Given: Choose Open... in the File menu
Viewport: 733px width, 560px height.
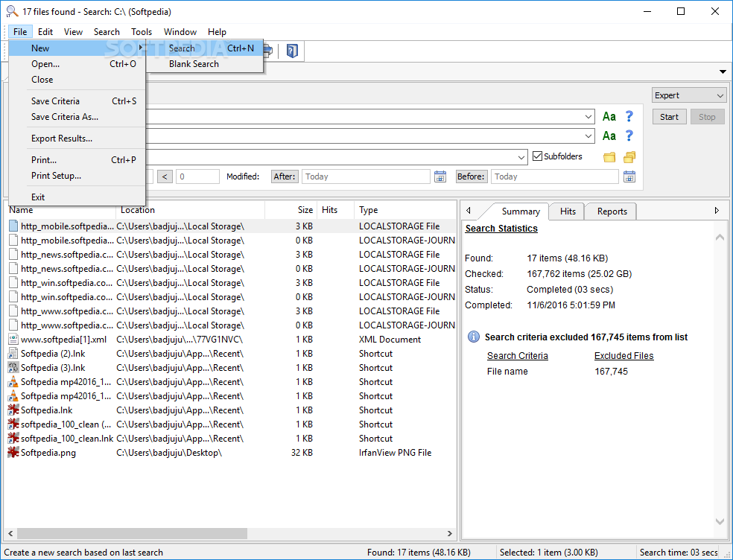Looking at the screenshot, I should 77,64.
